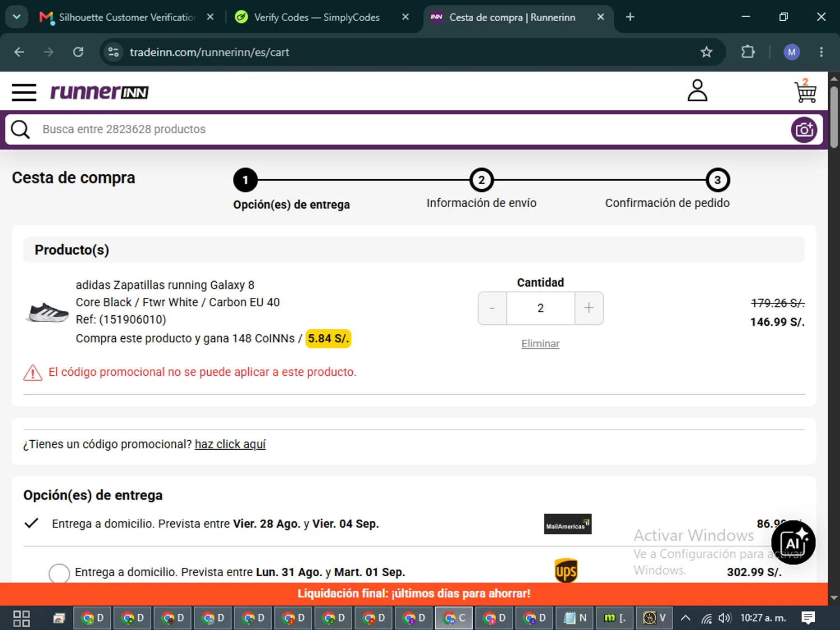Open the Notepad taskbar item labeled N
Screen dimensions: 840x630
click(575, 618)
